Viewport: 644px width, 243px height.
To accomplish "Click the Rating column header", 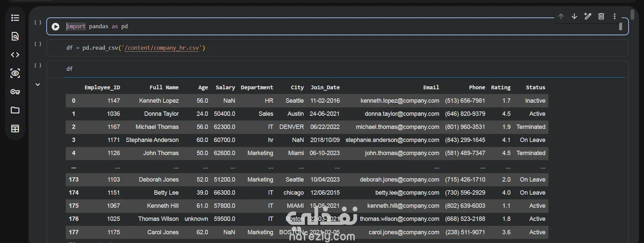I will click(501, 88).
